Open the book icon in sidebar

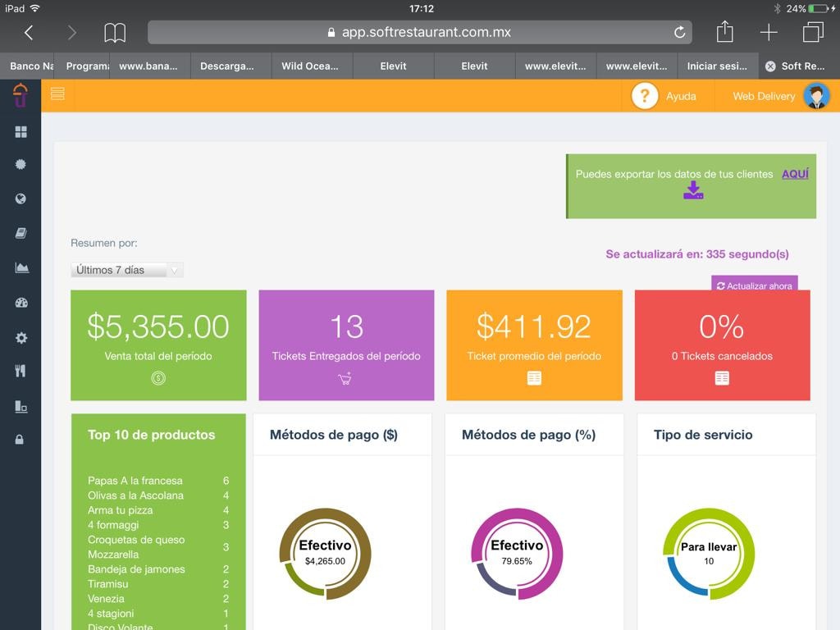(21, 234)
